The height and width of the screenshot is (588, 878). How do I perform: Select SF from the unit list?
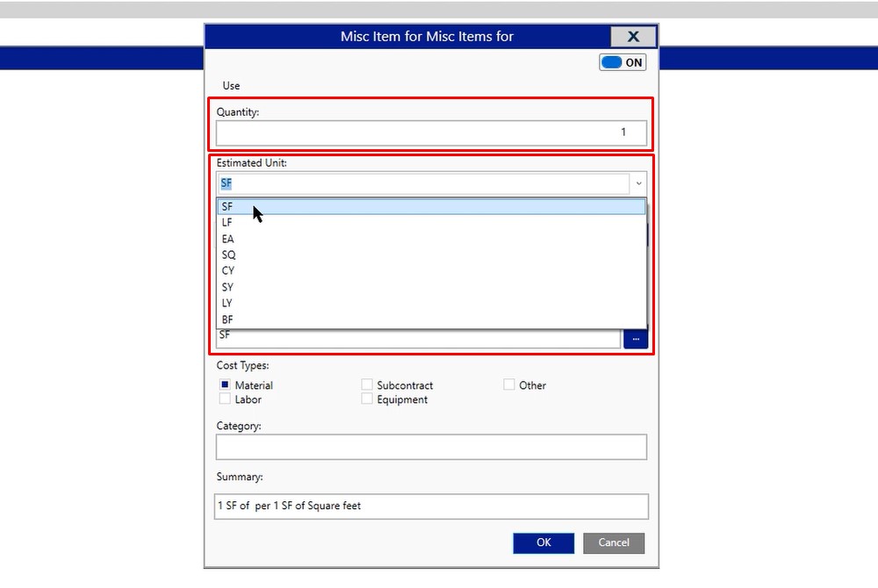pos(430,206)
